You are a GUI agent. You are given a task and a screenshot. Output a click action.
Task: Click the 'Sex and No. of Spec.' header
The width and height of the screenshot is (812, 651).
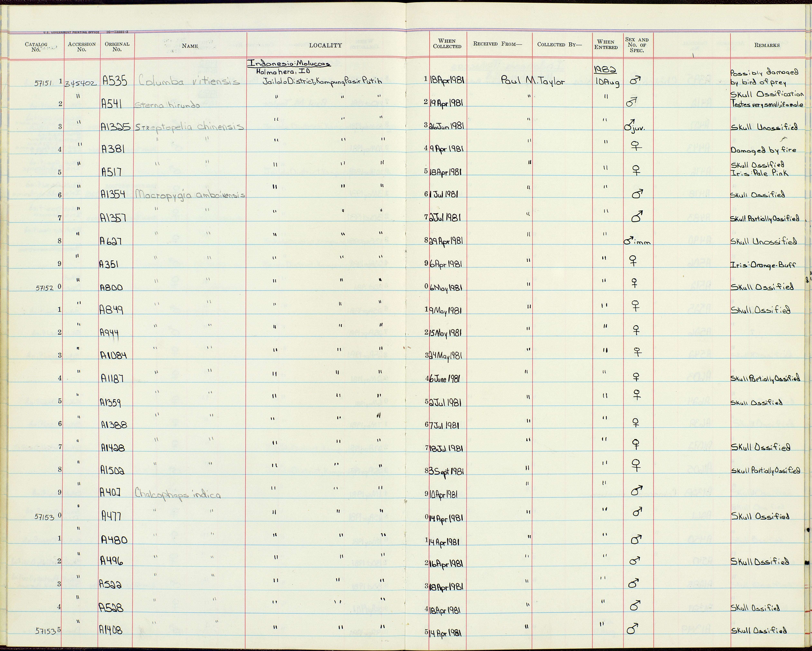(x=637, y=45)
